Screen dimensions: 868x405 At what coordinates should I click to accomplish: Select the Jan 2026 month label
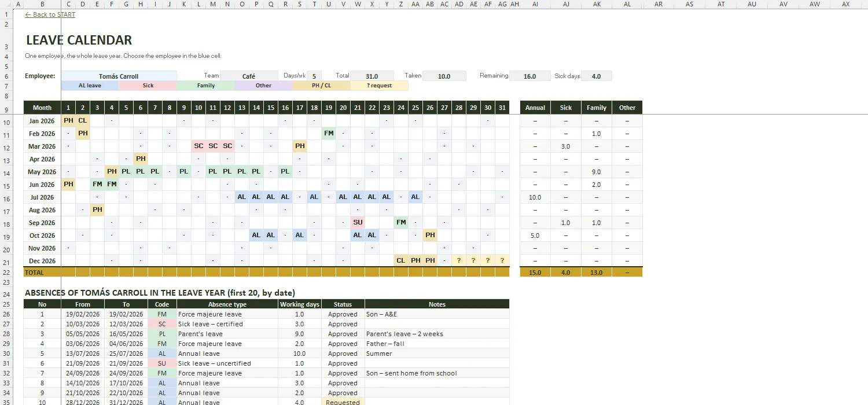click(x=42, y=121)
